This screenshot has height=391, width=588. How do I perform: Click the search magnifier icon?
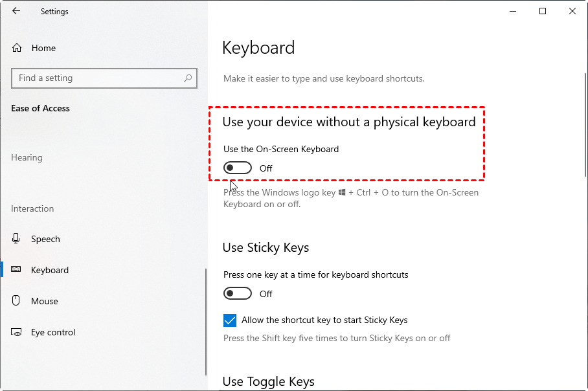tap(188, 78)
